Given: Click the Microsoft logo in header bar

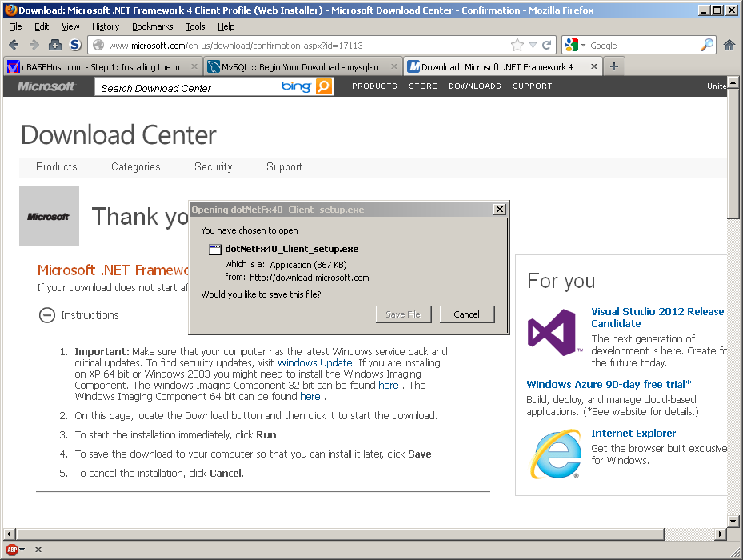Looking at the screenshot, I should (46, 86).
